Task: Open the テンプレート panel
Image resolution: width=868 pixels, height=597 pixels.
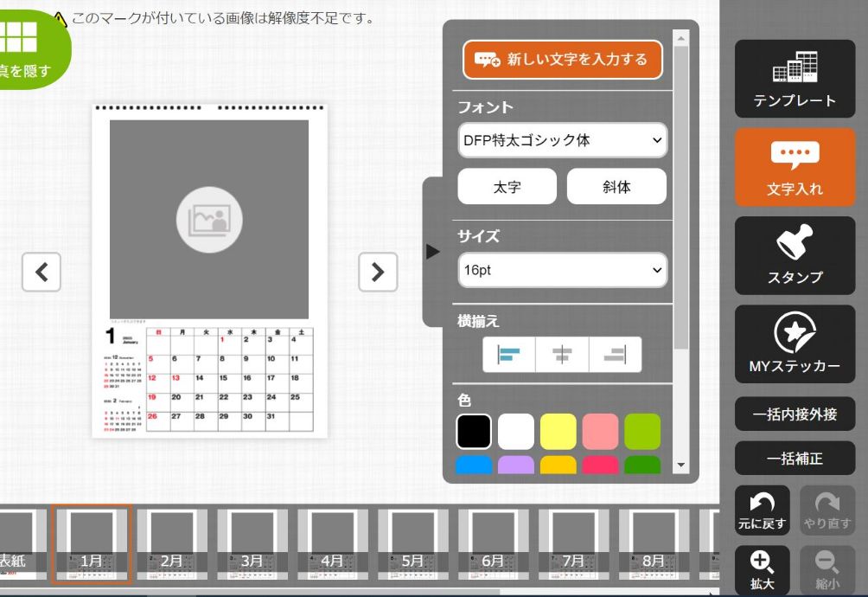Action: 795,79
